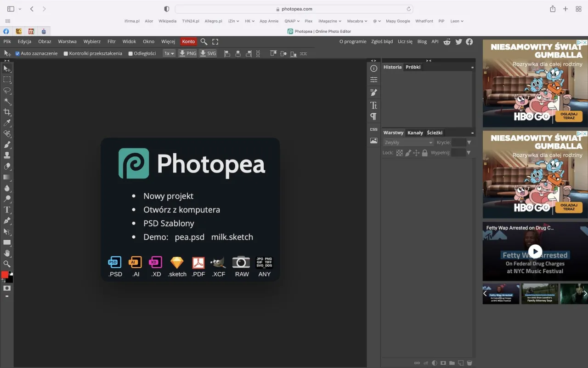Check Kontrolki przekształcenia option
Screen dimensions: 588x368
pos(66,53)
